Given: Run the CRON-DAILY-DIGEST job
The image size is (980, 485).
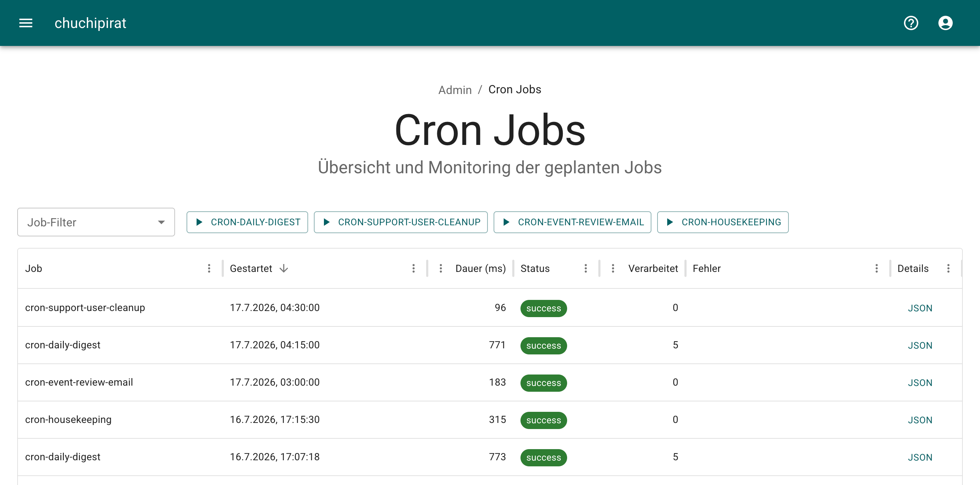Looking at the screenshot, I should (x=247, y=222).
